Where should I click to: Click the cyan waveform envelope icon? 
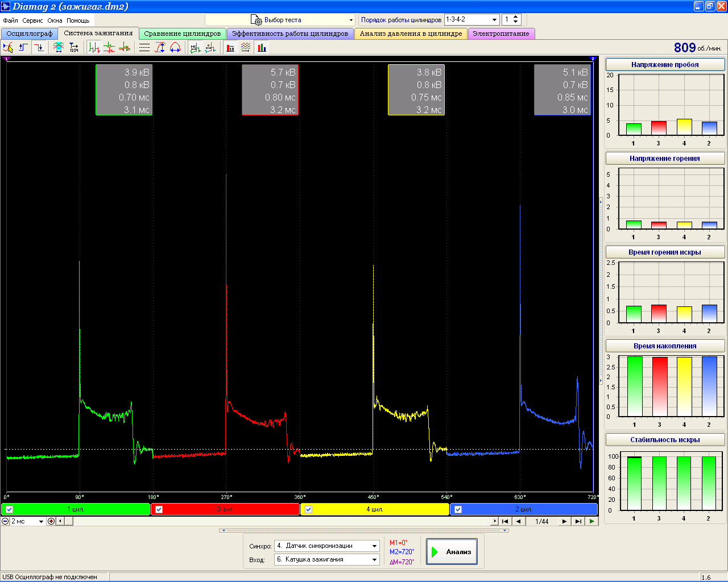pyautogui.click(x=58, y=48)
